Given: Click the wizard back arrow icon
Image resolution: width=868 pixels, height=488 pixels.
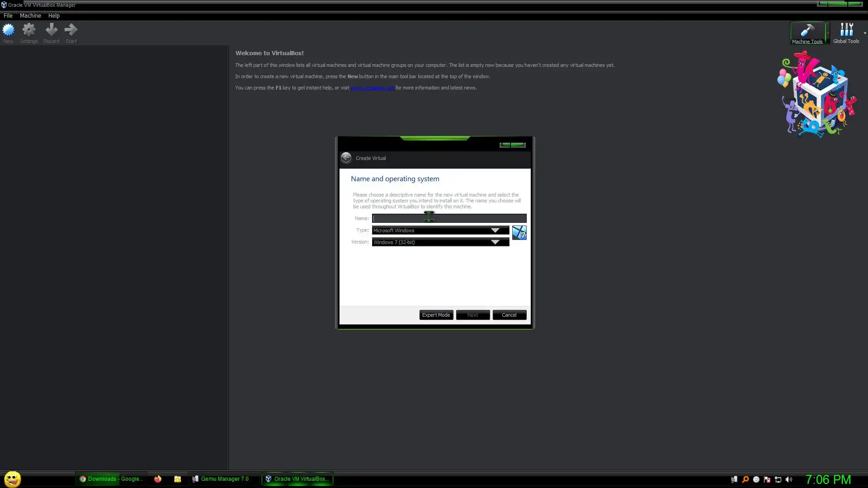Looking at the screenshot, I should click(346, 158).
